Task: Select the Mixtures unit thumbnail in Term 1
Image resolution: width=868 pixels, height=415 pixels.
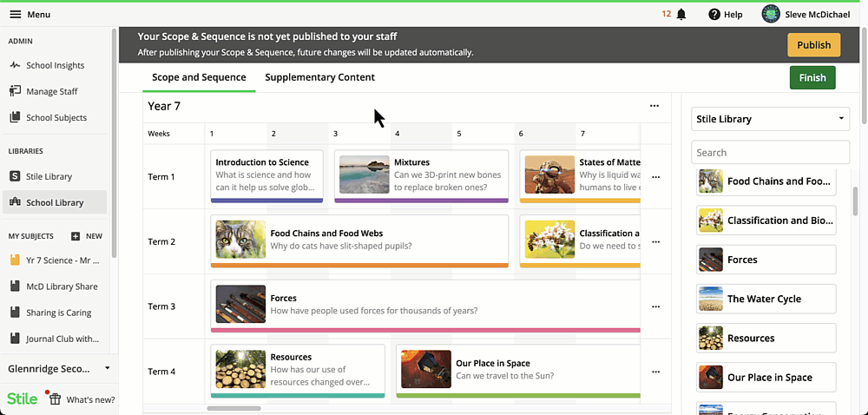Action: [x=365, y=175]
